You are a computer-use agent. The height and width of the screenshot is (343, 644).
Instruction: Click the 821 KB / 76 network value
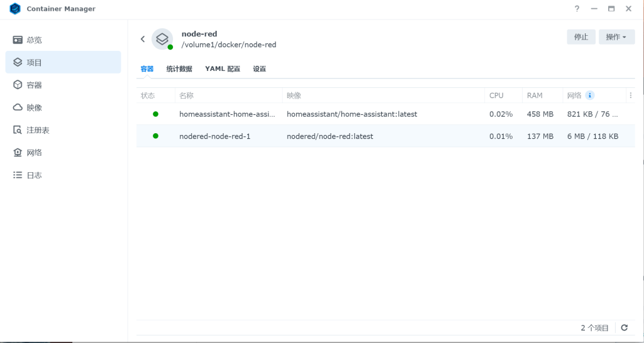(592, 114)
